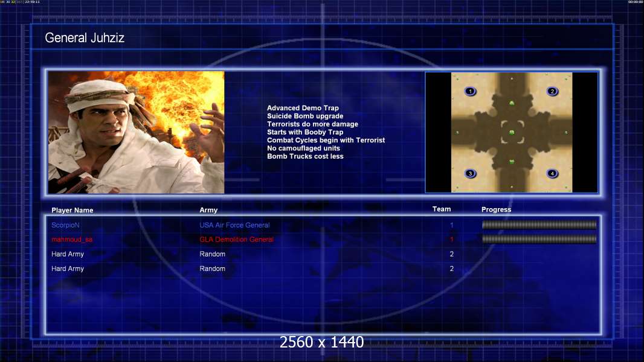Screen dimensions: 644x362
Task: Click Team column header
Action: [442, 209]
